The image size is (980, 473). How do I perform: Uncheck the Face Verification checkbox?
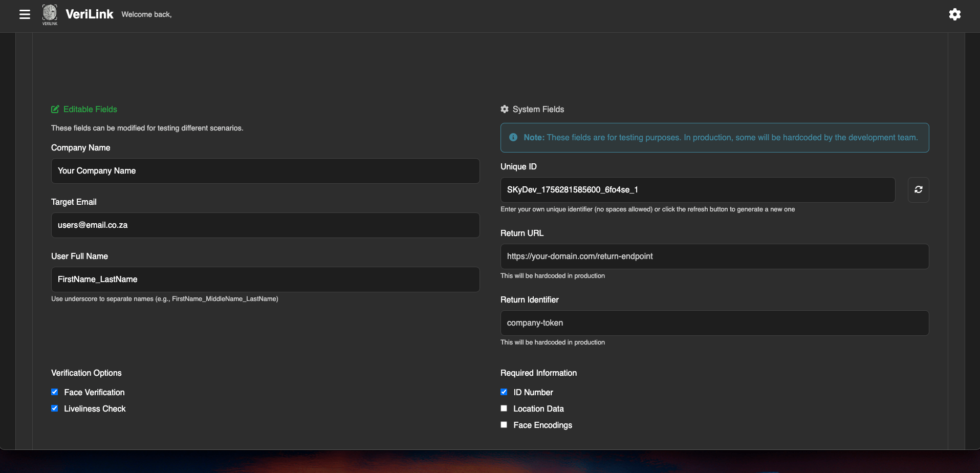tap(55, 392)
